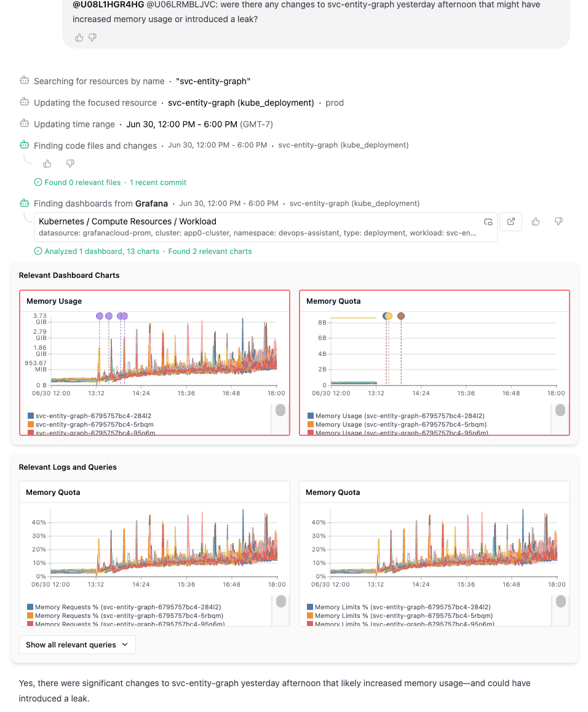Screen dimensions: 588x712
Task: Select legend entry svc-entity-graph-6795757bc4-5rbqm in Memory Usage
Action: [95, 424]
